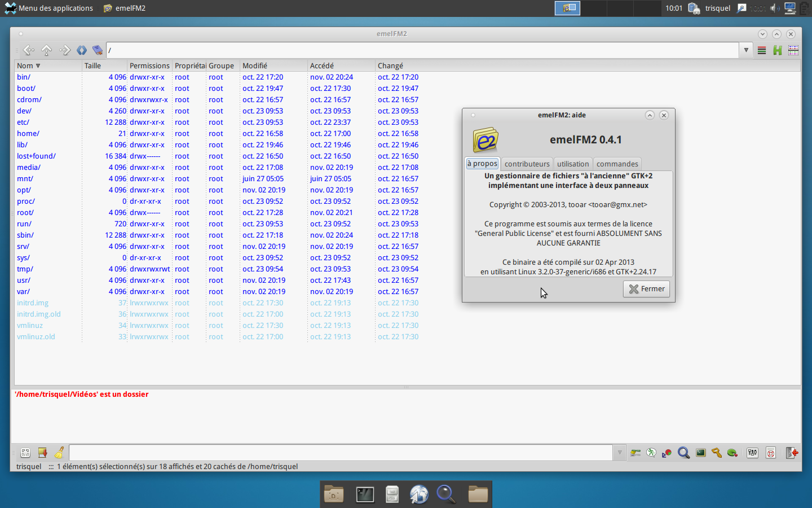This screenshot has height=508, width=812.
Task: Click the transfer icon beside command line dropdown
Action: 636,453
